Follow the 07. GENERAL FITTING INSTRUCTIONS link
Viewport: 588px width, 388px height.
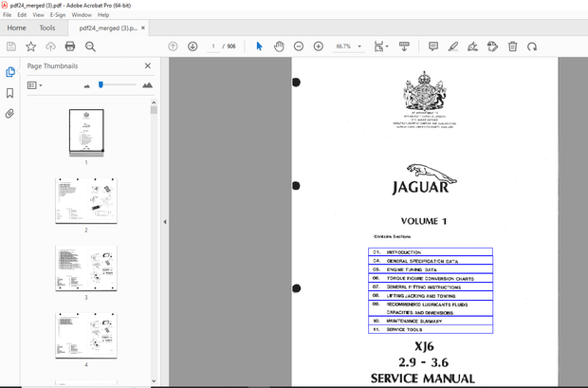pyautogui.click(x=431, y=286)
